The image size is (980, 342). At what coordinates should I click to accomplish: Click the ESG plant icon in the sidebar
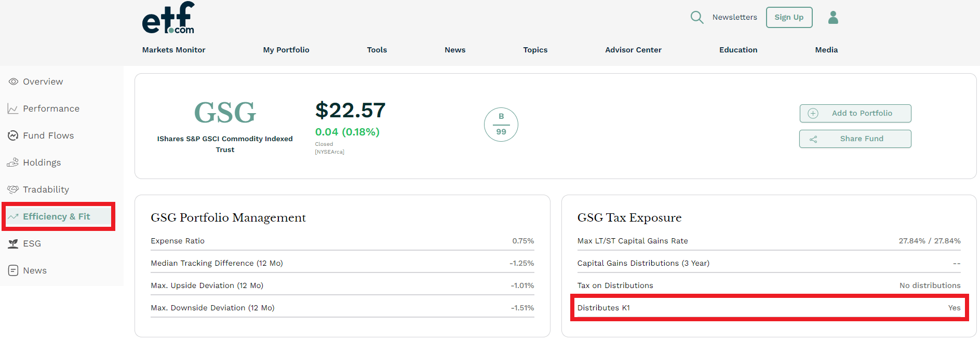(x=13, y=243)
